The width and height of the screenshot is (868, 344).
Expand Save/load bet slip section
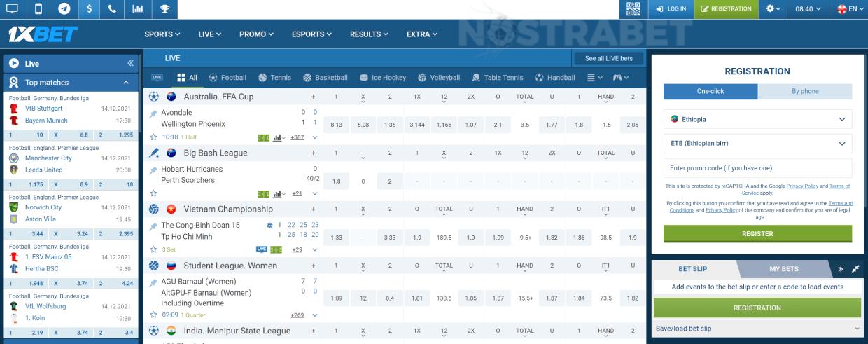pyautogui.click(x=757, y=329)
